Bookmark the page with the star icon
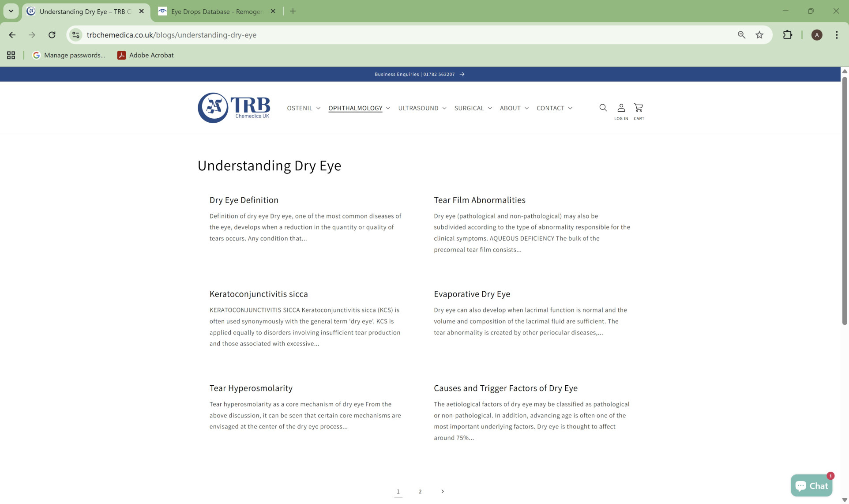The height and width of the screenshot is (504, 849). [x=759, y=34]
